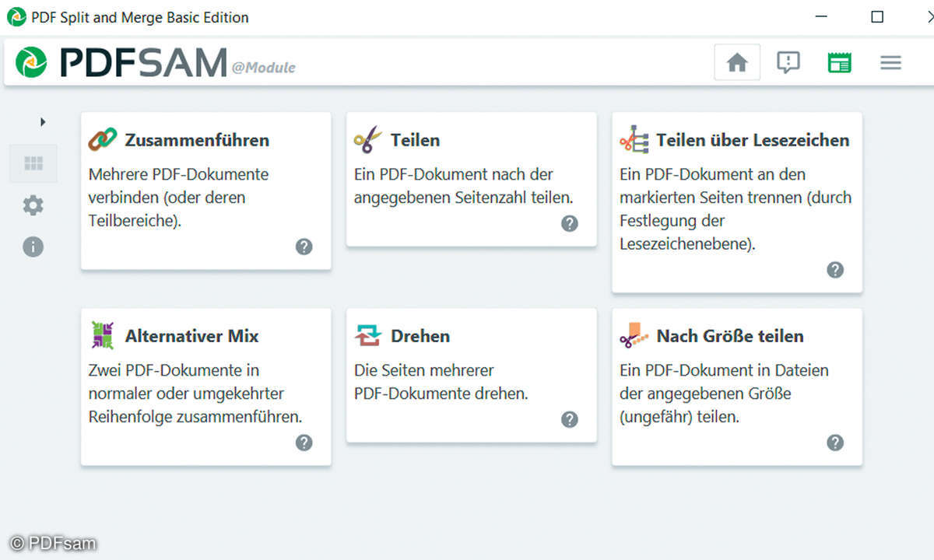Viewport: 934px width, 560px height.
Task: Click description 'Ein PDF-Dokument nach der angegebenen Seitenzahl teilen'
Action: [x=464, y=186]
